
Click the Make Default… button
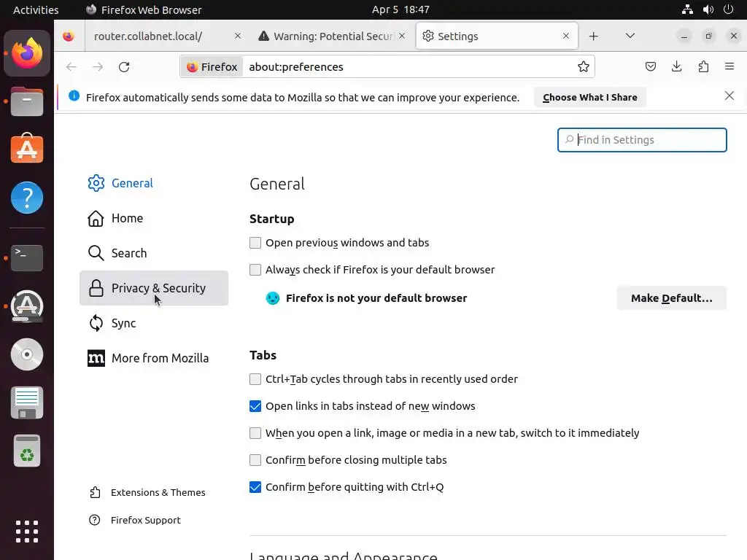pos(671,298)
